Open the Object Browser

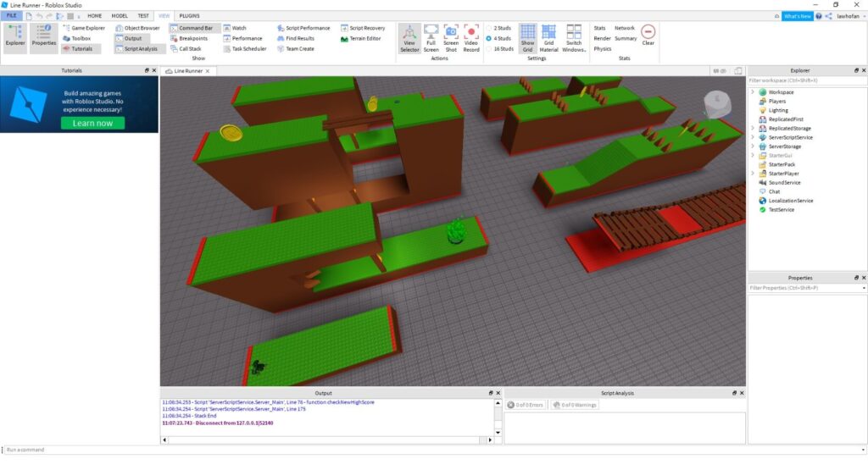click(137, 28)
